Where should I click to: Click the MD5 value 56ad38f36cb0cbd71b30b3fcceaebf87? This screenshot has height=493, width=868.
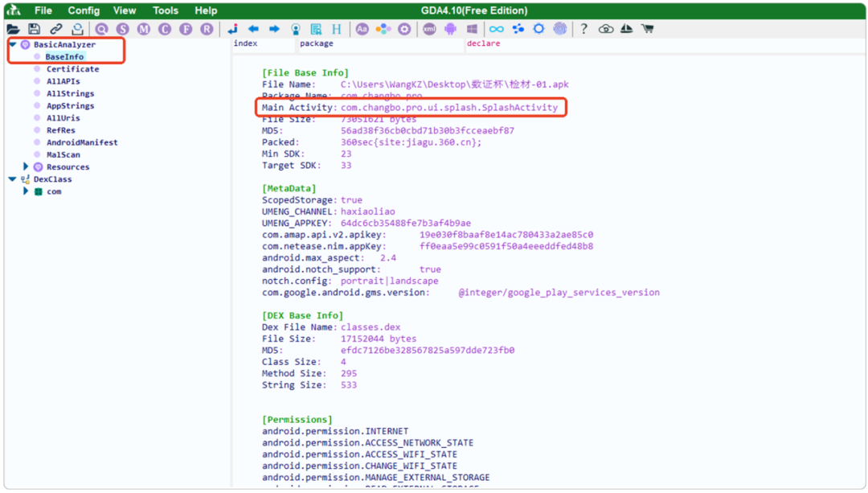click(x=428, y=131)
